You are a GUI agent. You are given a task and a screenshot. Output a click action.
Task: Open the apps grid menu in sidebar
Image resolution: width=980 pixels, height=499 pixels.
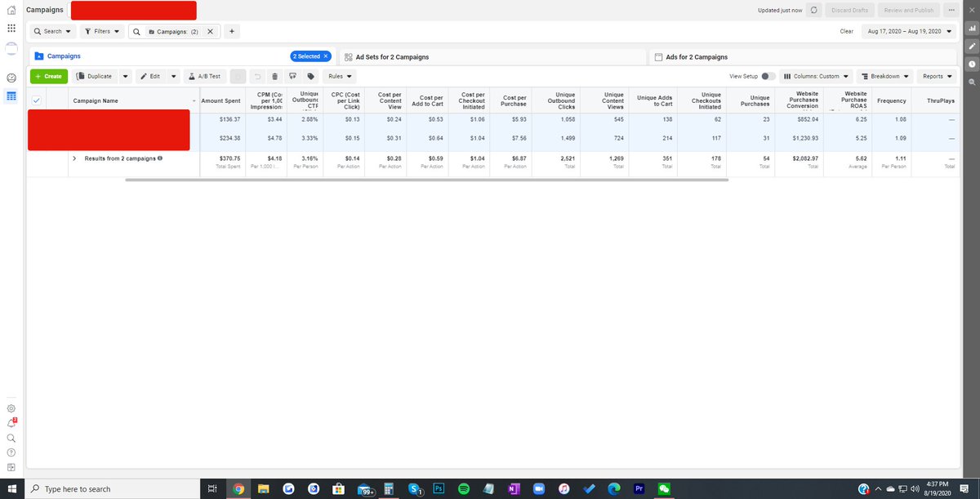coord(11,27)
